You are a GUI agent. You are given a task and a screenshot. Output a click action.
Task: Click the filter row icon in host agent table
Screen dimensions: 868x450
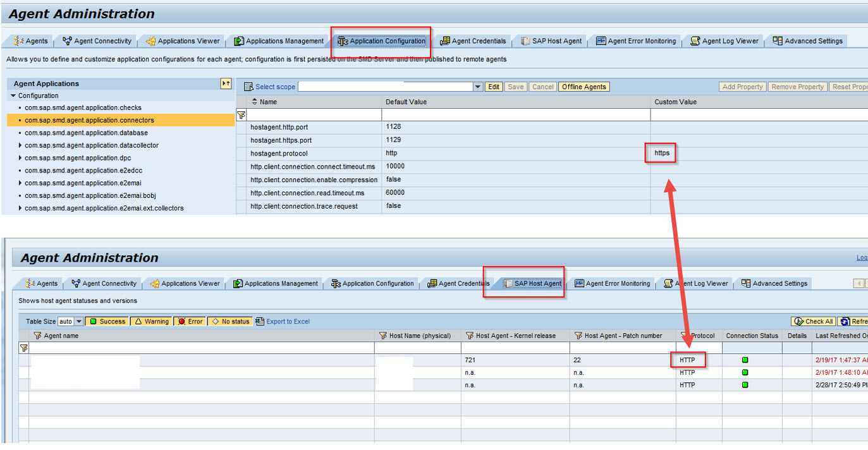click(23, 348)
